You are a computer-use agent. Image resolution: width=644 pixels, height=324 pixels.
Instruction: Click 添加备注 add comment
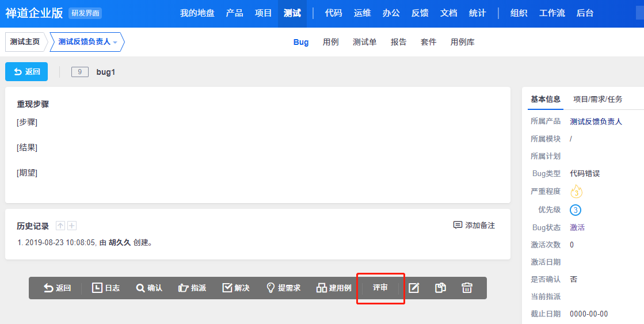474,225
